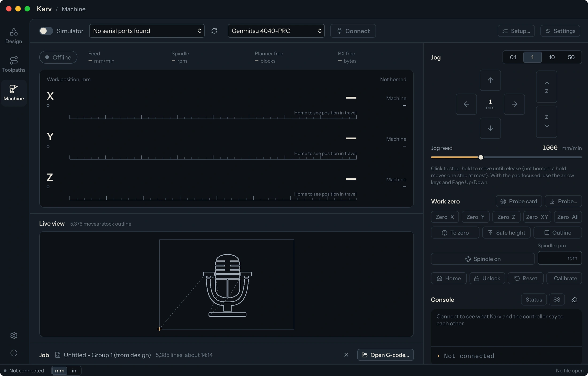Open the info icon in sidebar

[x=14, y=353]
